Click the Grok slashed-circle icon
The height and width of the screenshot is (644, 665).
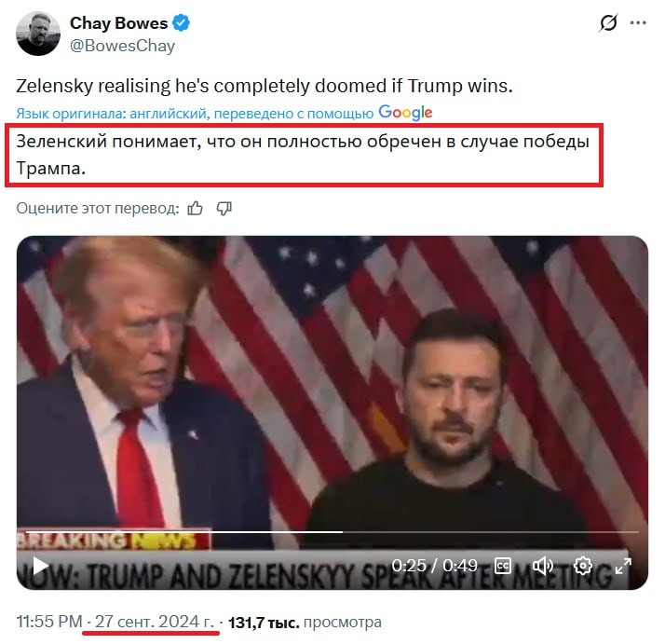[608, 22]
